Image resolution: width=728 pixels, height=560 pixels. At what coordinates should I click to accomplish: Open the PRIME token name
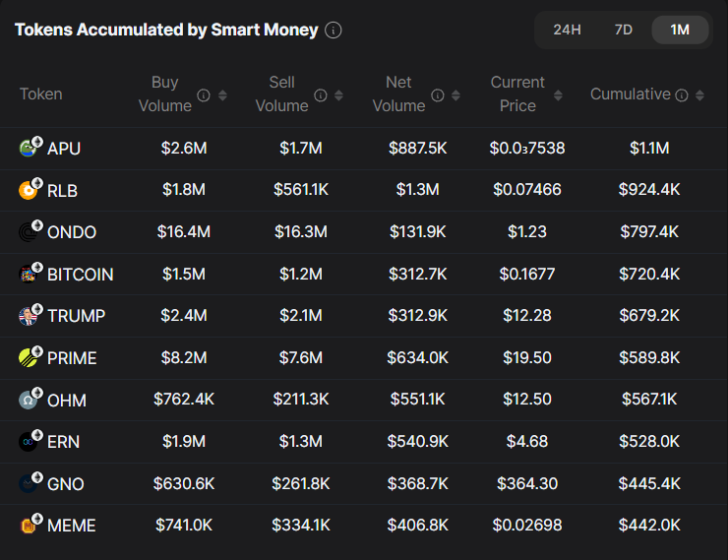[x=72, y=358]
